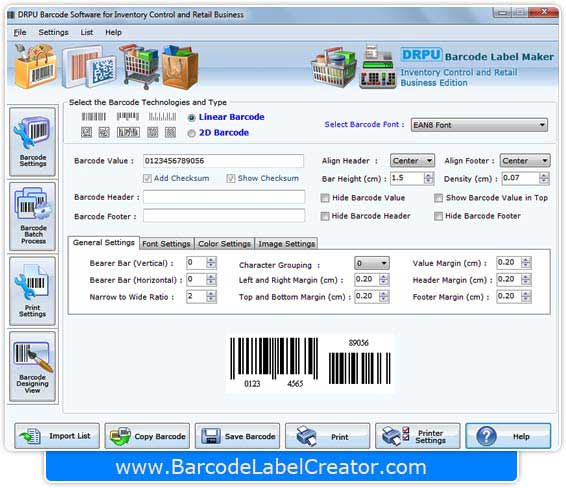Click the Barcode Value input field
The width and height of the screenshot is (566, 488).
223,161
